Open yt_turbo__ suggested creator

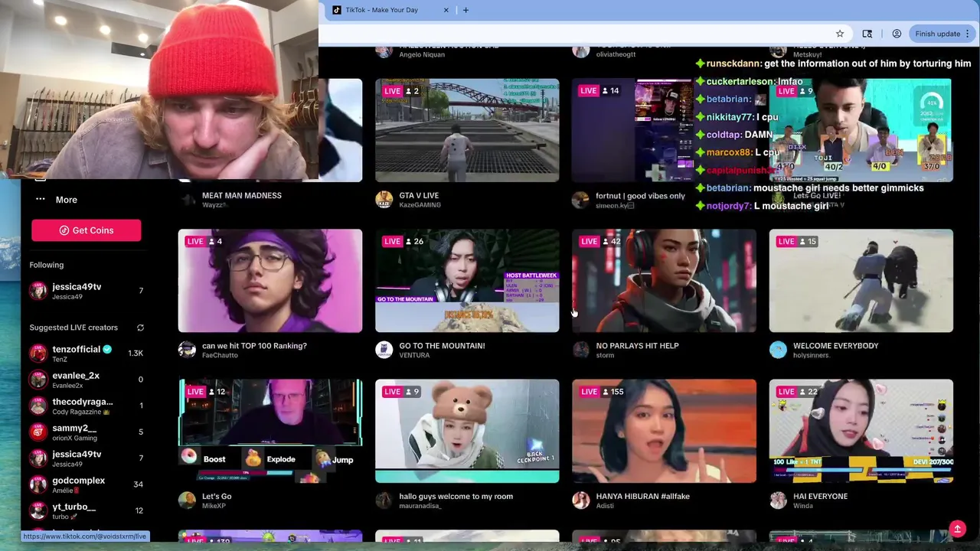pyautogui.click(x=86, y=510)
